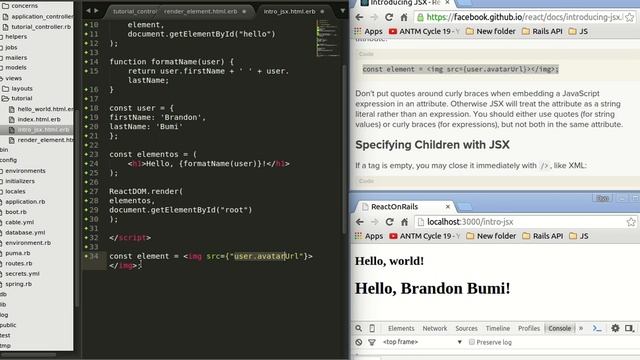
Task: Reload the localhost intro-jsx page
Action: [389, 222]
